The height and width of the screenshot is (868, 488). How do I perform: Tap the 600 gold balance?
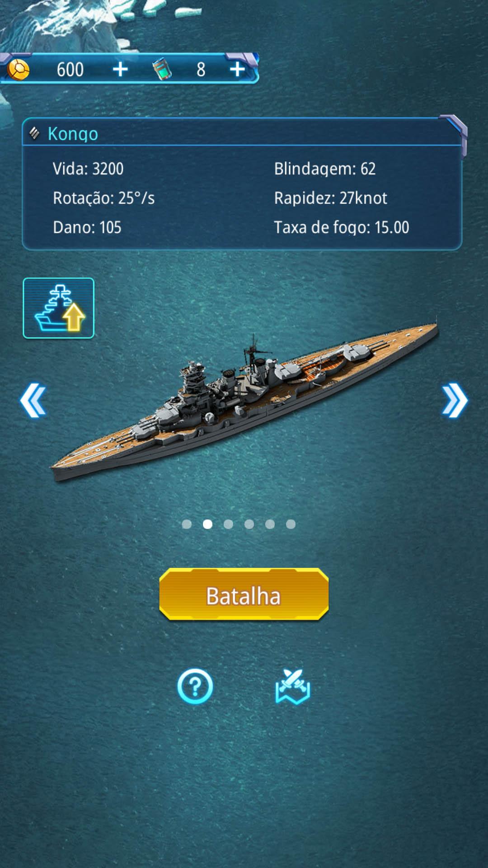point(70,70)
